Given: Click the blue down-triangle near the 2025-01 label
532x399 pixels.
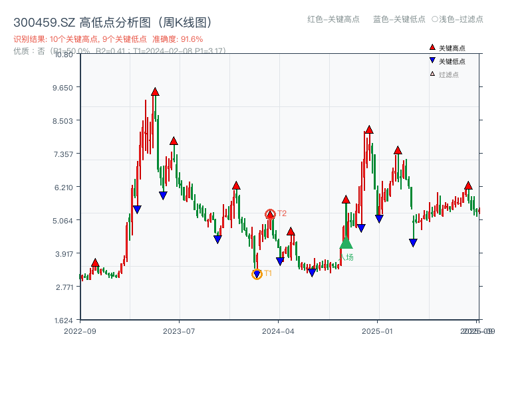Looking at the screenshot, I should 379,216.
